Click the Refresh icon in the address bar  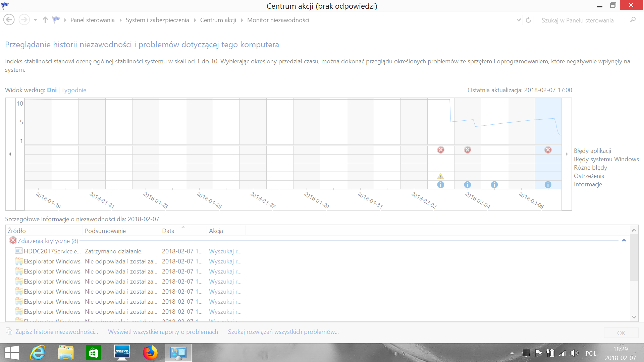click(528, 20)
